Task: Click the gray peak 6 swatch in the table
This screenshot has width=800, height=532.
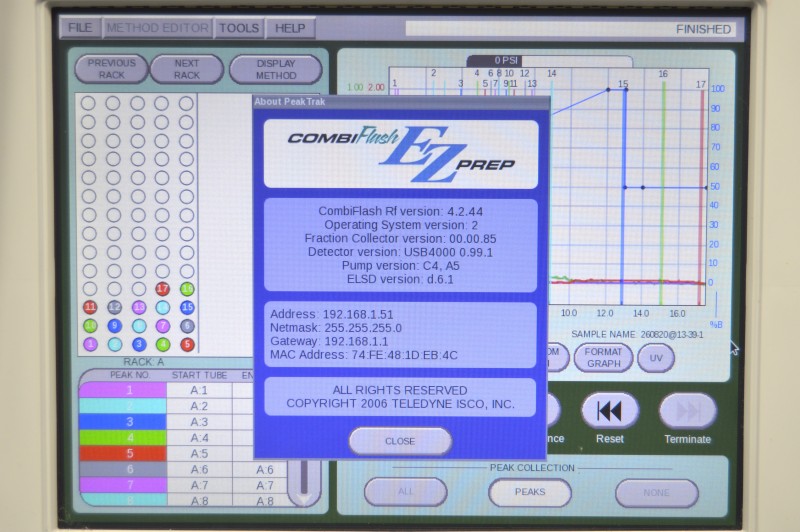Action: click(x=123, y=469)
